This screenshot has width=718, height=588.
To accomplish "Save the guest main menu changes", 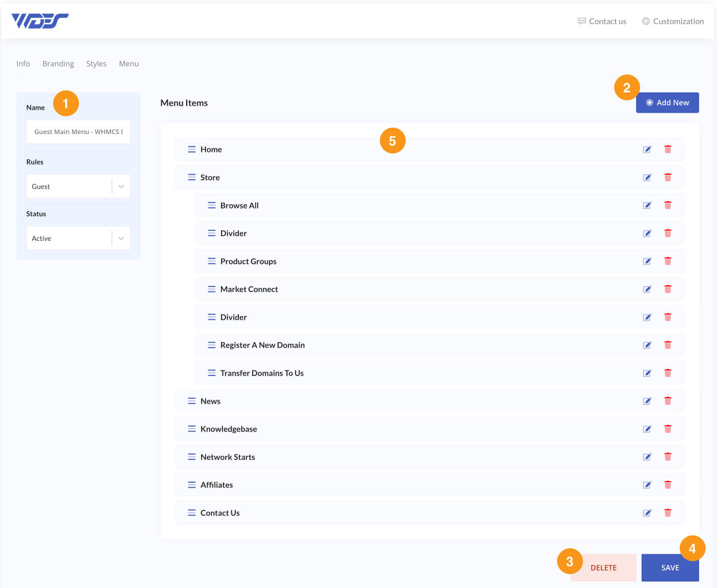I will tap(670, 567).
